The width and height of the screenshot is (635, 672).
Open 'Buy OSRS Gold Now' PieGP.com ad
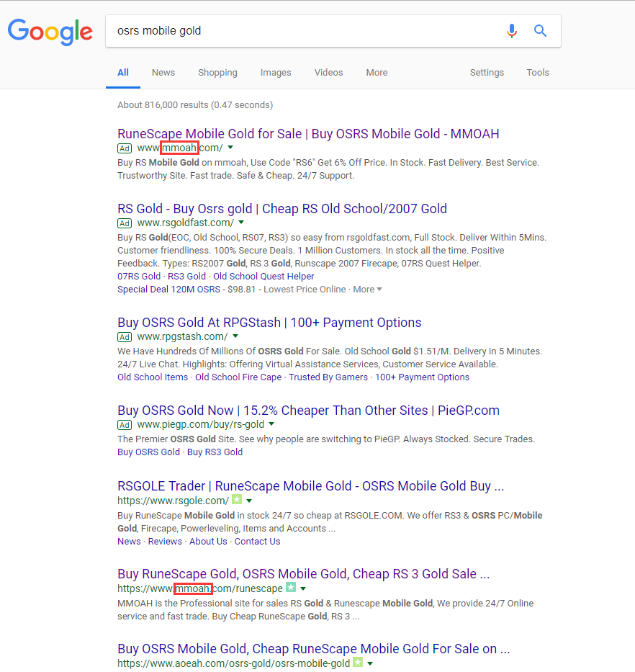point(309,410)
